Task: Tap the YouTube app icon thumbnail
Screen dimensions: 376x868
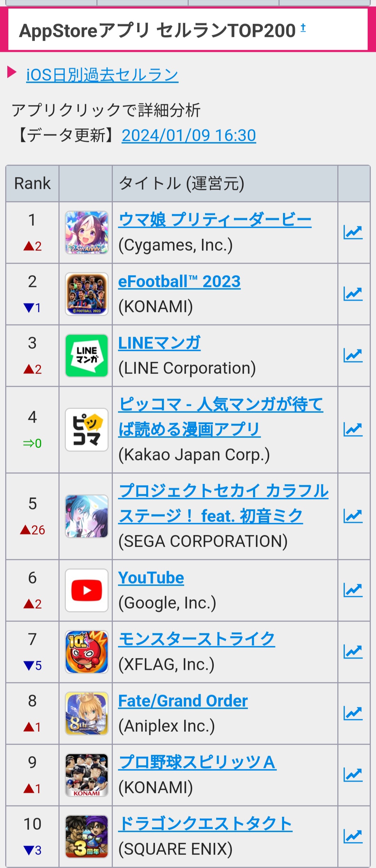Action: coord(87,590)
